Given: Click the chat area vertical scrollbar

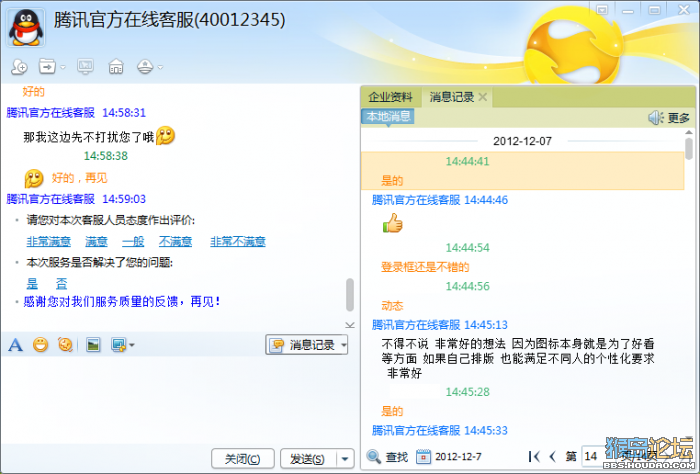Looking at the screenshot, I should (350, 295).
